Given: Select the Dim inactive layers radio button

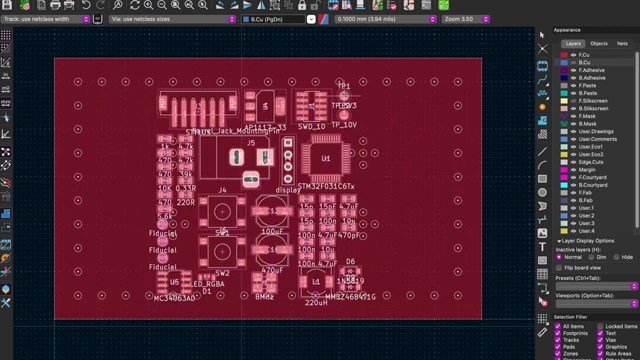Looking at the screenshot, I should pos(591,257).
